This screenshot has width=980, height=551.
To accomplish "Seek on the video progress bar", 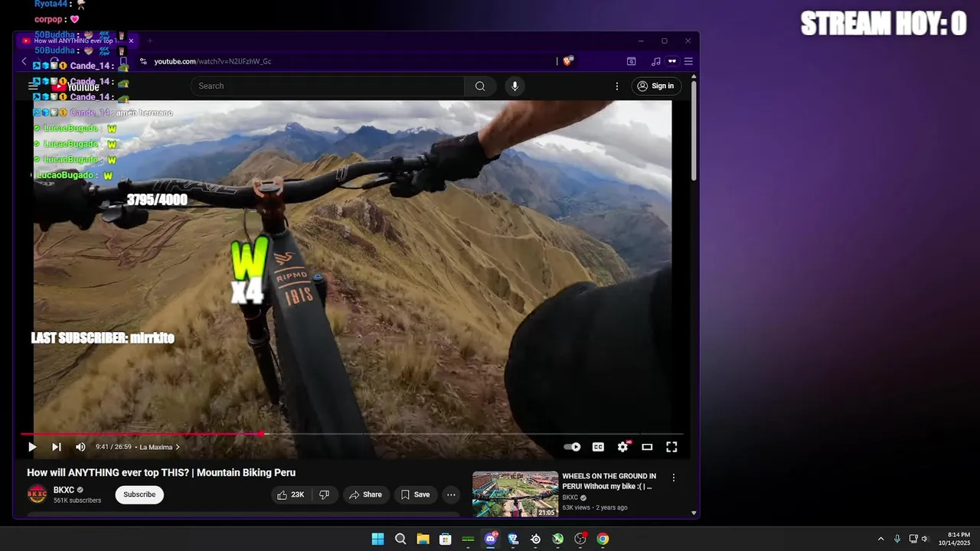I will tap(352, 434).
